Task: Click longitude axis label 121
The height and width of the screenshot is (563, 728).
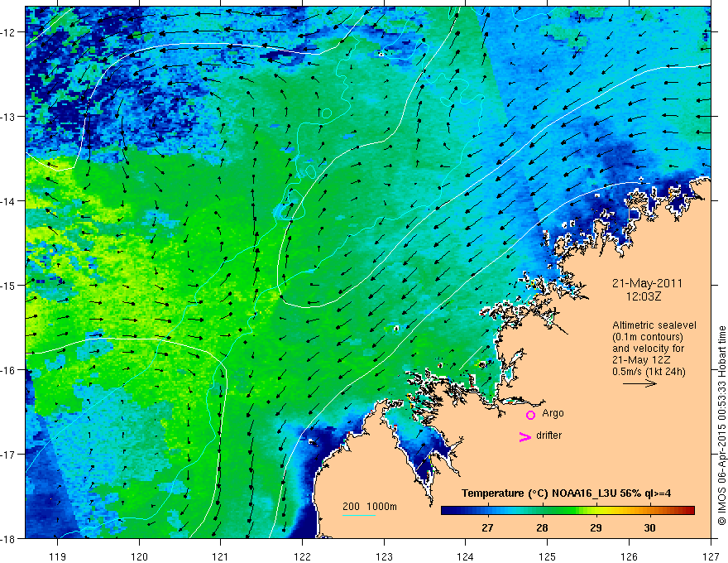Action: coord(221,556)
